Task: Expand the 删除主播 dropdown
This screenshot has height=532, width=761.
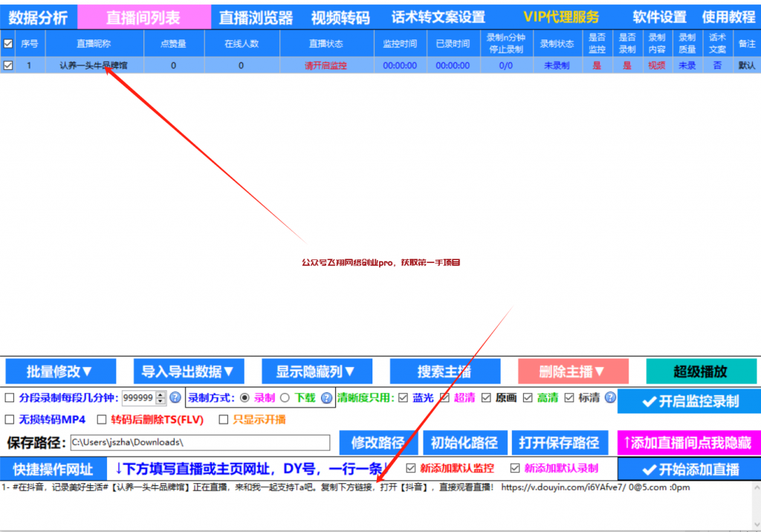Action: [572, 372]
